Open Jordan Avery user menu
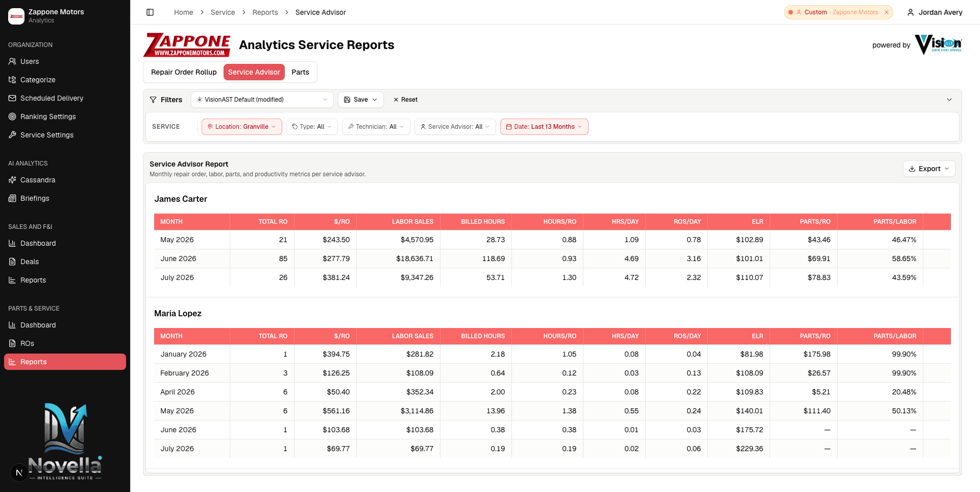980x492 pixels. 935,12
